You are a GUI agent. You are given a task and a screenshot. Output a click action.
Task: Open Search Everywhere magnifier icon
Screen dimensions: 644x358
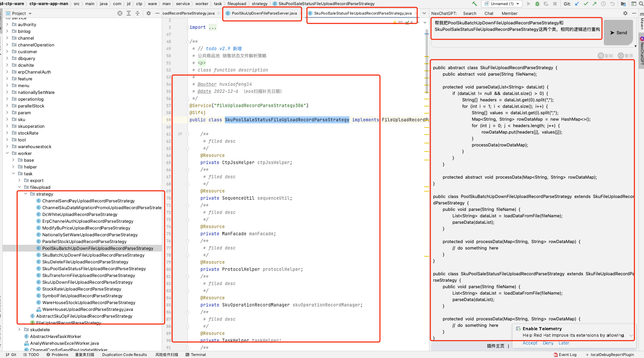pyautogui.click(x=641, y=4)
